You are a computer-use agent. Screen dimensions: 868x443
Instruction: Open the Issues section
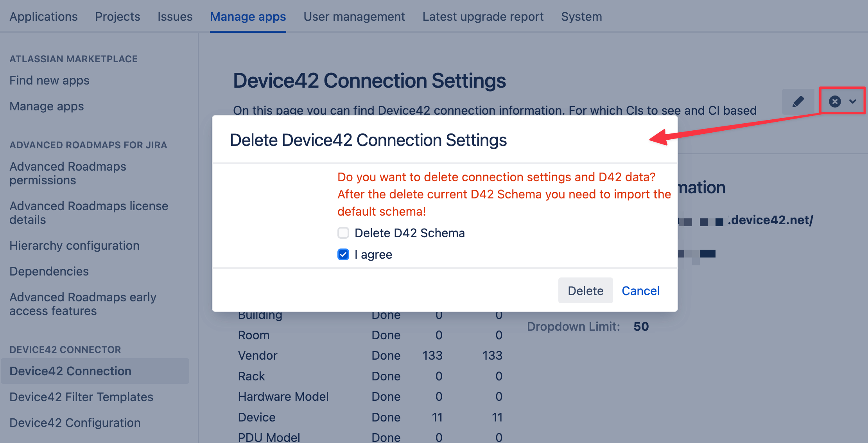pyautogui.click(x=175, y=16)
